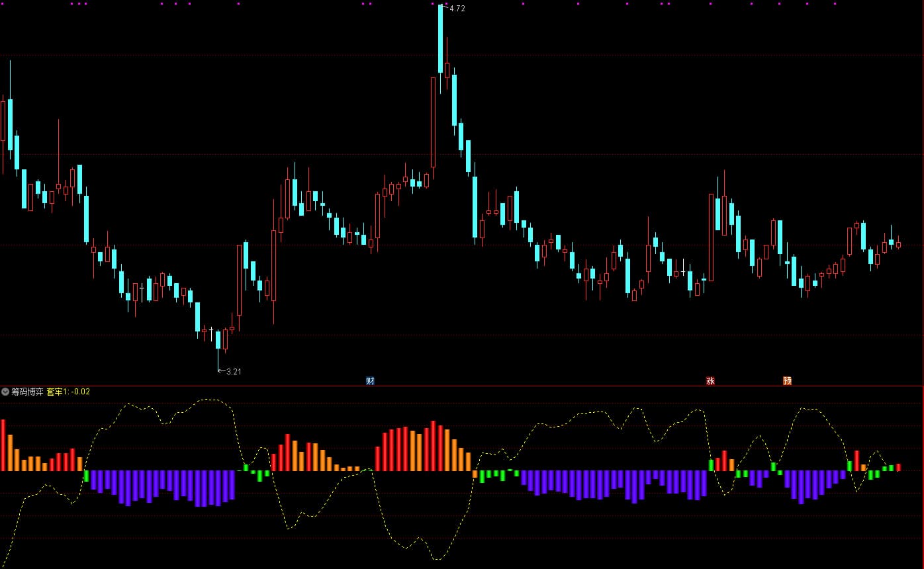Click the last red histogram bar at far right
The height and width of the screenshot is (569, 924).
pos(898,467)
